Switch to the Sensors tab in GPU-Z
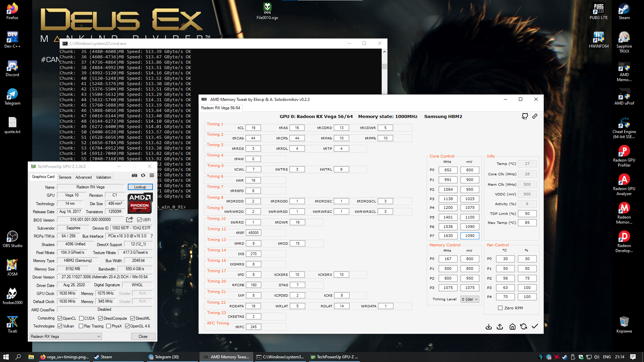The image size is (644, 362). [x=65, y=177]
